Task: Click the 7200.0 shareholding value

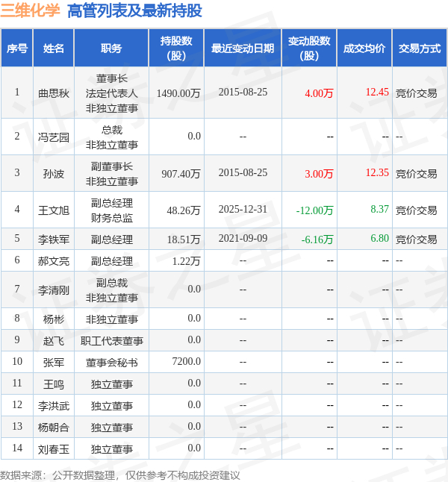Action: tap(186, 361)
